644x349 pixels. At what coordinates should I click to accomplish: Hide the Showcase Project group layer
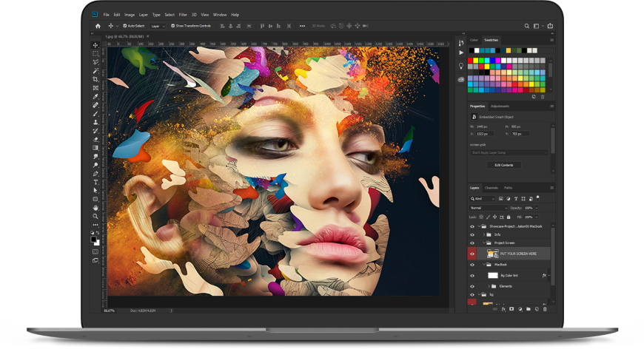click(x=472, y=226)
